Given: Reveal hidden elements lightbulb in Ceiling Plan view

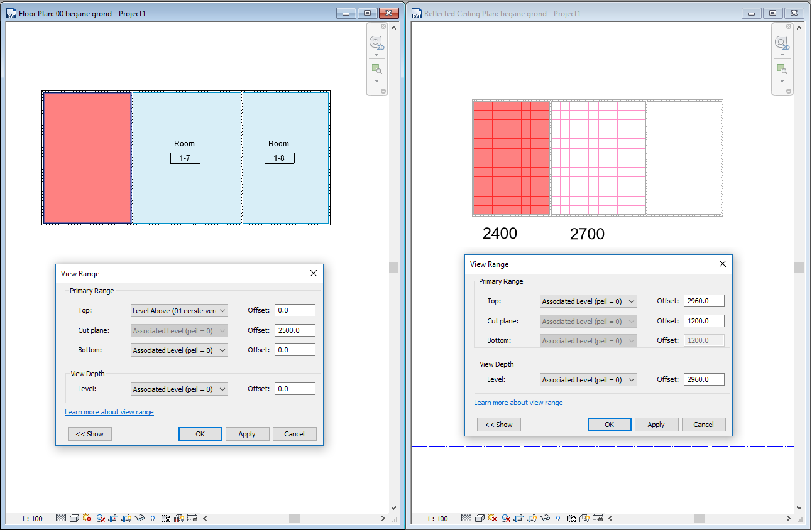Looking at the screenshot, I should 558,518.
